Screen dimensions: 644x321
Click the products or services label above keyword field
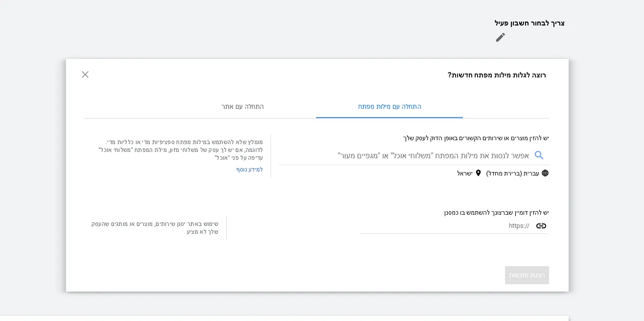click(x=476, y=138)
